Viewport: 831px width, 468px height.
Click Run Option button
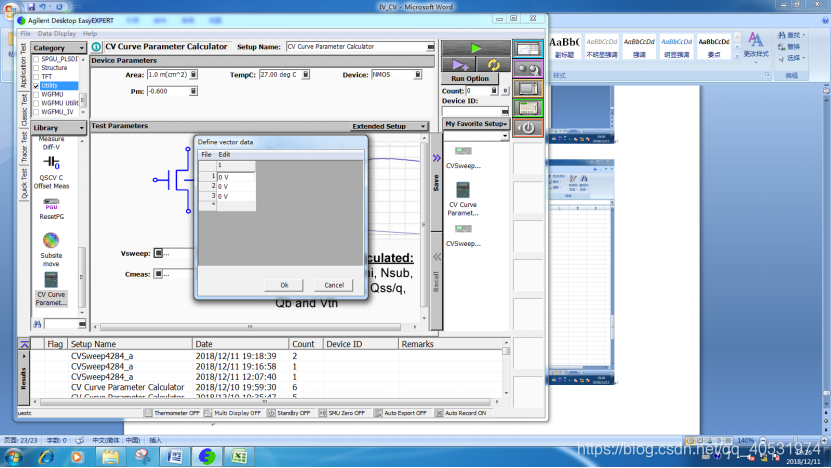470,78
